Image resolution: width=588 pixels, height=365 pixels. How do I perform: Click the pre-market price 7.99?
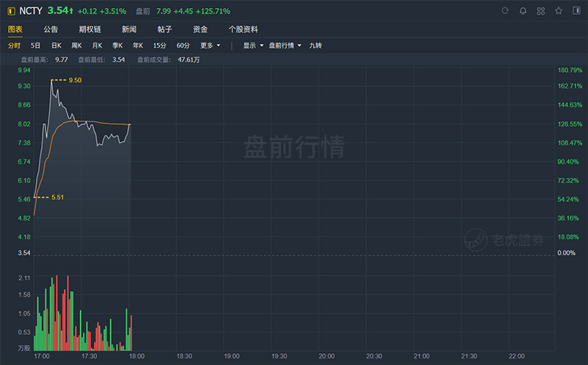pos(163,11)
